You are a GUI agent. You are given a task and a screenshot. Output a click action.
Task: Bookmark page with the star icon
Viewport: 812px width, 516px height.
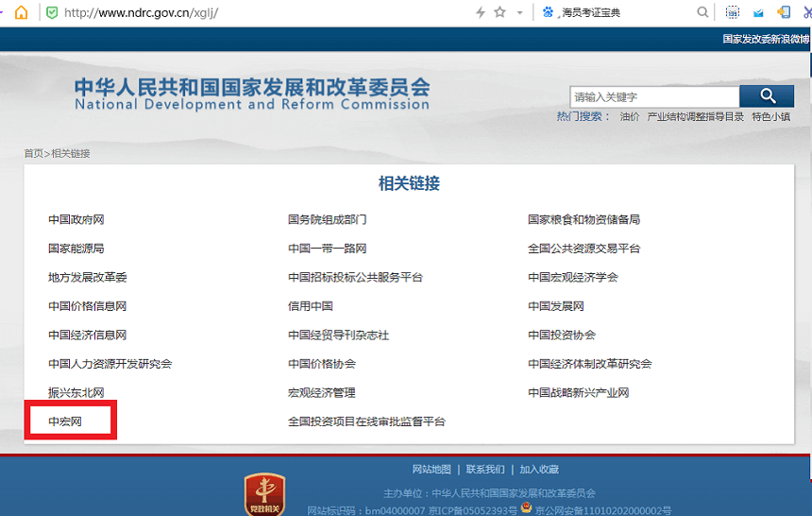tap(499, 12)
